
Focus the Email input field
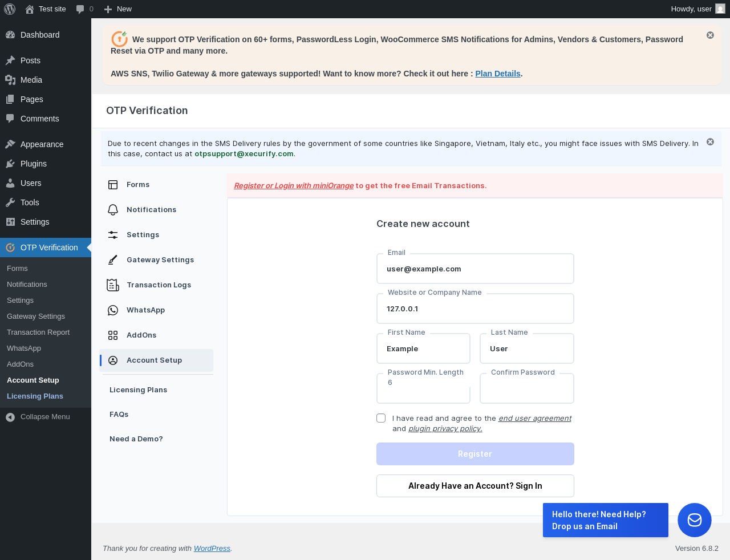[x=475, y=269]
